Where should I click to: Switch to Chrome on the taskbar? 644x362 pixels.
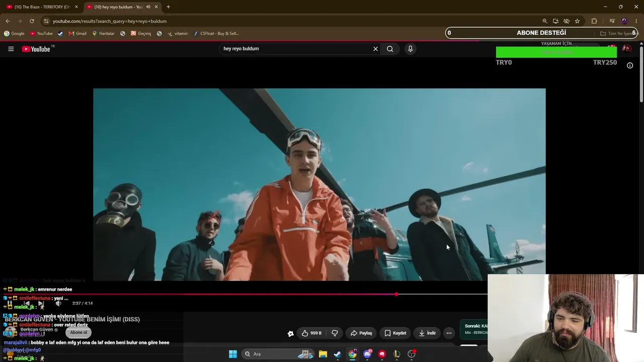(x=353, y=354)
